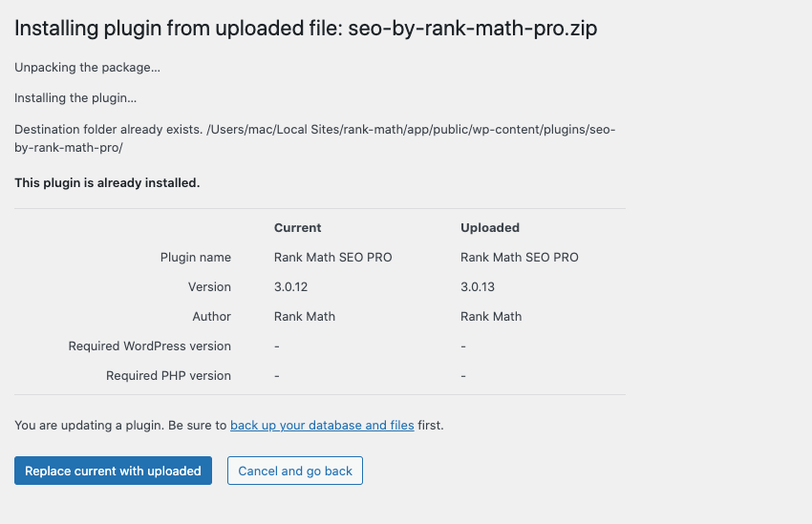This screenshot has width=812, height=524.
Task: Select the uploaded version 3.0.13 value
Action: (x=478, y=287)
